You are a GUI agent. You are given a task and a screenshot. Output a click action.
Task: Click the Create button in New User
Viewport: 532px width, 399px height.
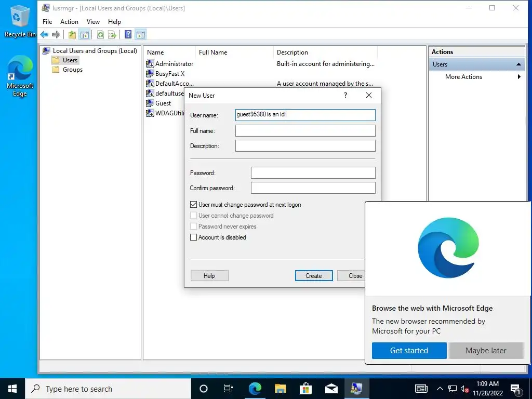coord(314,276)
